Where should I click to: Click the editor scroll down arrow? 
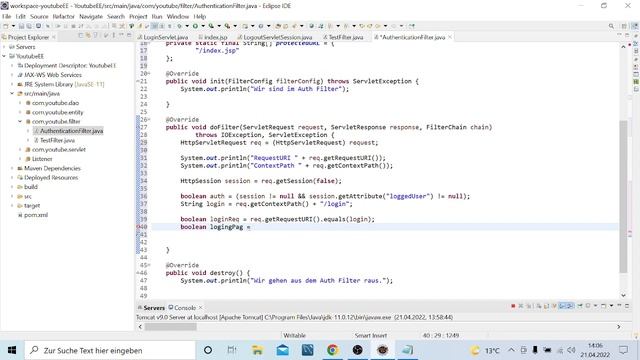[623, 295]
